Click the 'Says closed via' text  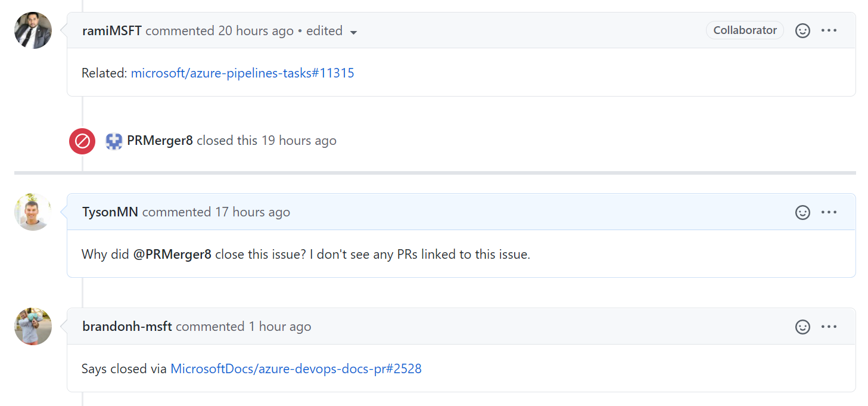[x=124, y=369]
